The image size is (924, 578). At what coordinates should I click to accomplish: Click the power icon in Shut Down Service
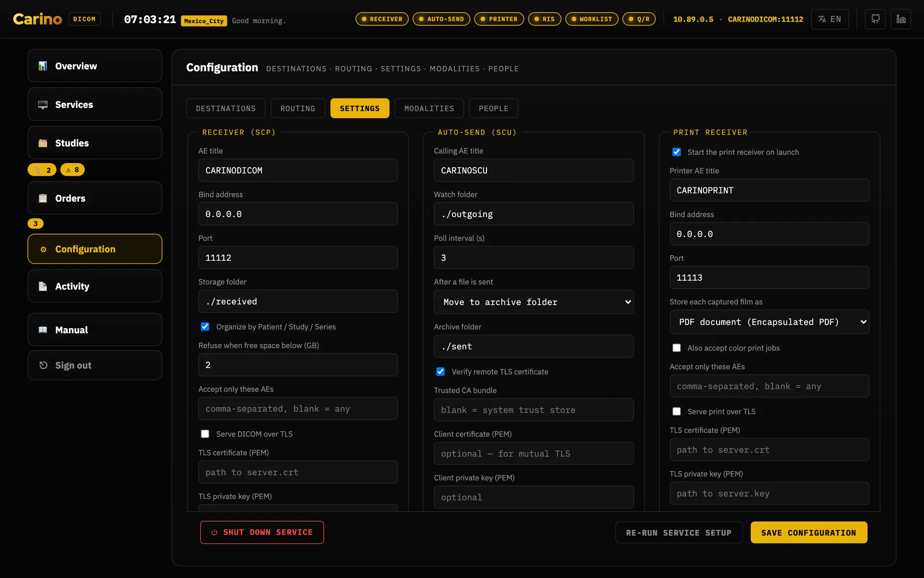tap(215, 532)
